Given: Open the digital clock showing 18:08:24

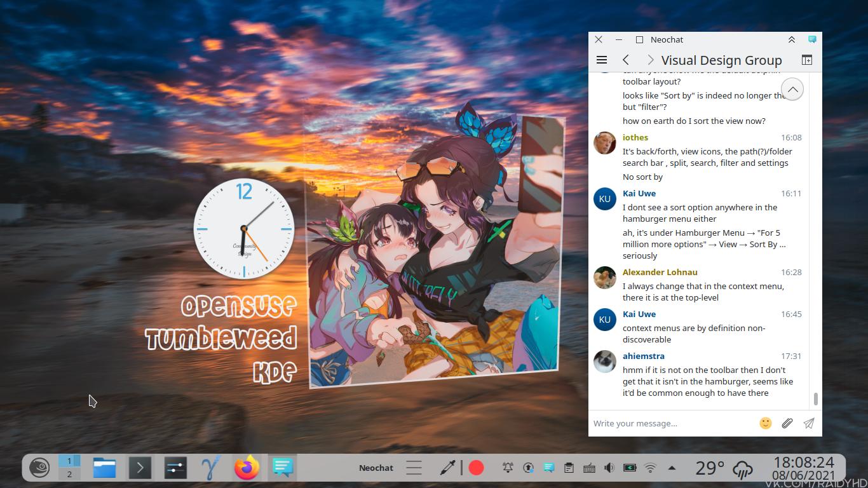Looking at the screenshot, I should [803, 468].
